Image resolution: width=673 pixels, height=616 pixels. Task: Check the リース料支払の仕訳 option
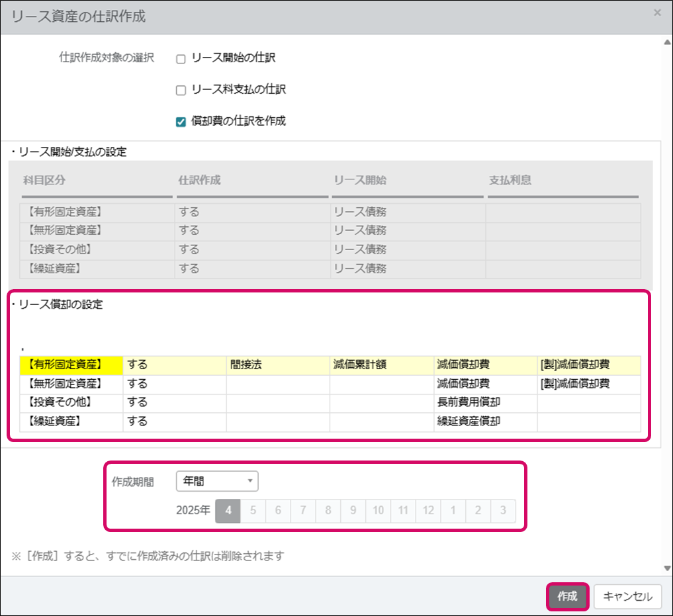click(x=181, y=90)
